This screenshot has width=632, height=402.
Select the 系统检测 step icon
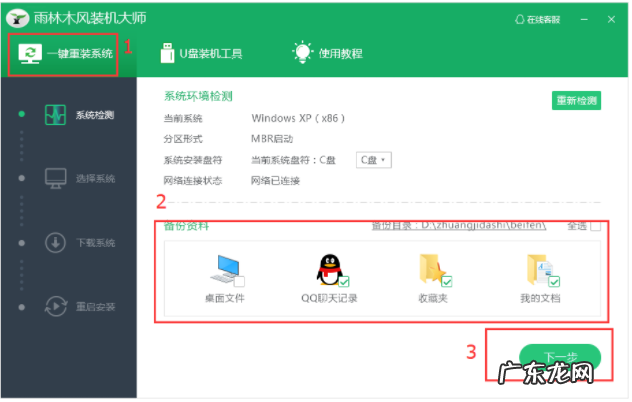[x=55, y=115]
